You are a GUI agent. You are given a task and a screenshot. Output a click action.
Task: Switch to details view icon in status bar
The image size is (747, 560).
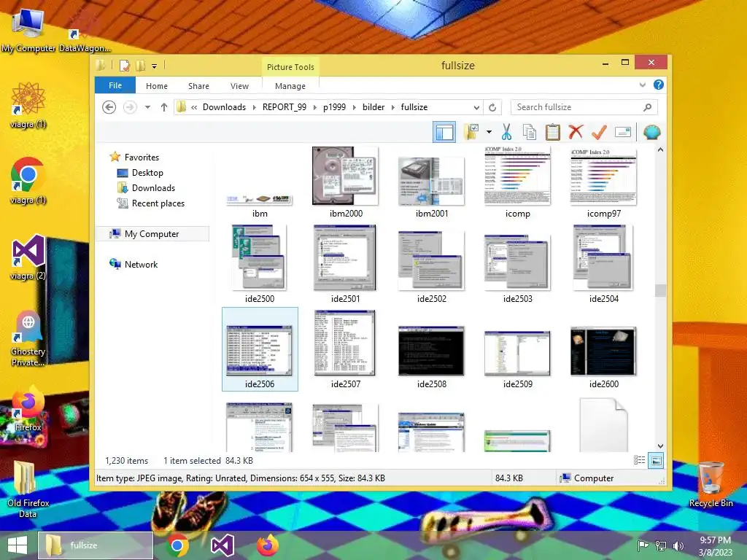(639, 460)
